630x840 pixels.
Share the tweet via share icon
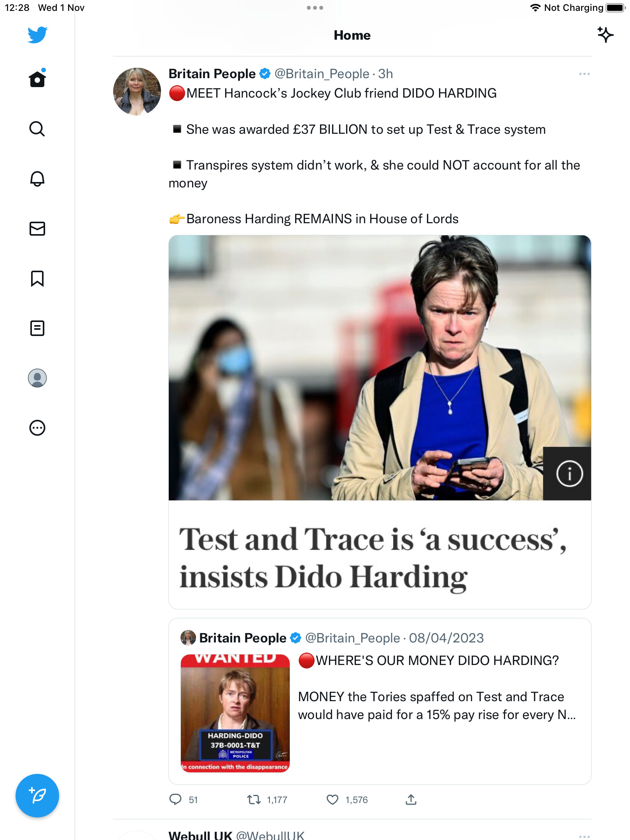pos(411,800)
